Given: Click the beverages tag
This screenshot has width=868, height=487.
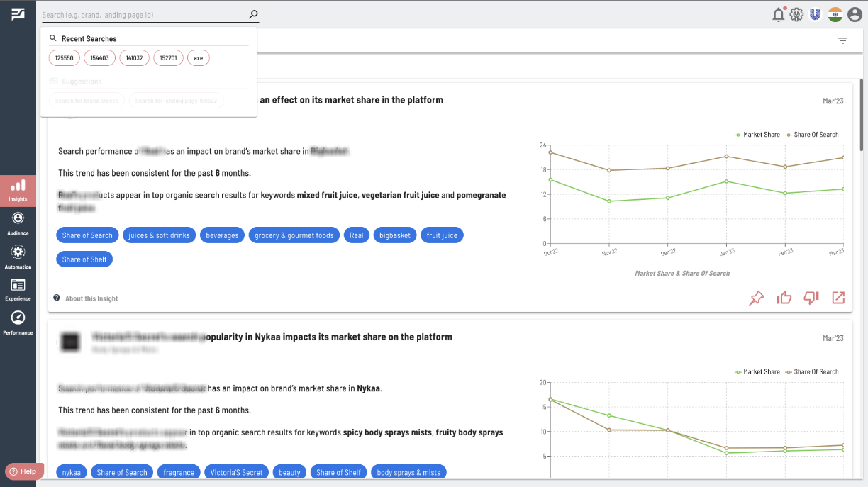Looking at the screenshot, I should pyautogui.click(x=222, y=235).
